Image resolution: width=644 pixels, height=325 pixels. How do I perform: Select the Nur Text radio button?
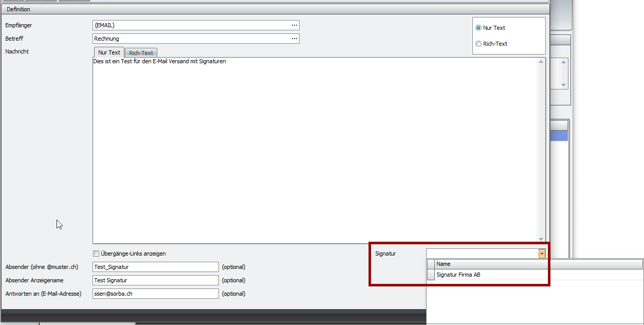479,28
